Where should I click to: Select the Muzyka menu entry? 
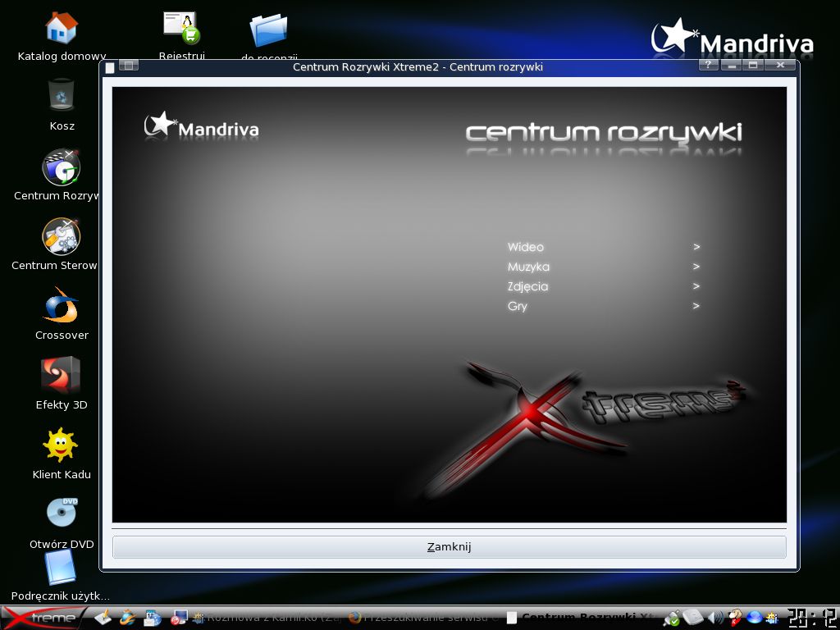pyautogui.click(x=528, y=267)
